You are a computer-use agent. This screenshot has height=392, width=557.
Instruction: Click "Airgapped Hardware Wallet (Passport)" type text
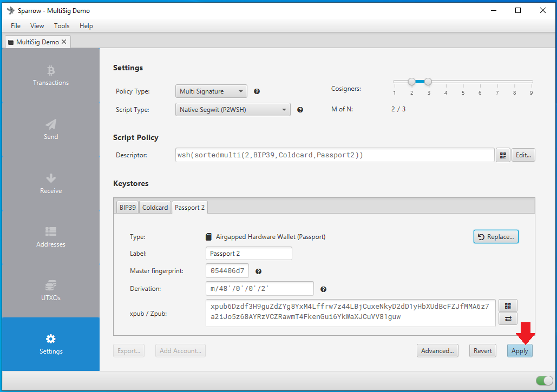(x=270, y=237)
